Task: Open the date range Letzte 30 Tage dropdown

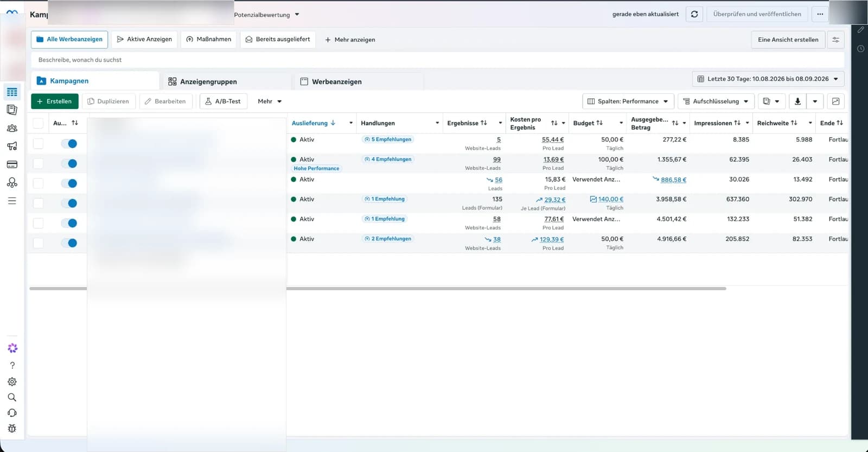Action: point(768,79)
